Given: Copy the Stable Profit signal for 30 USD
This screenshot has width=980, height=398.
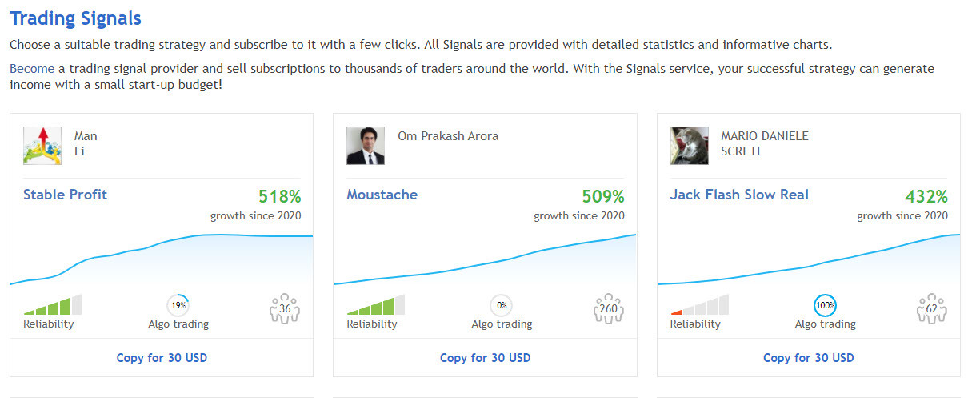Looking at the screenshot, I should click(x=162, y=358).
